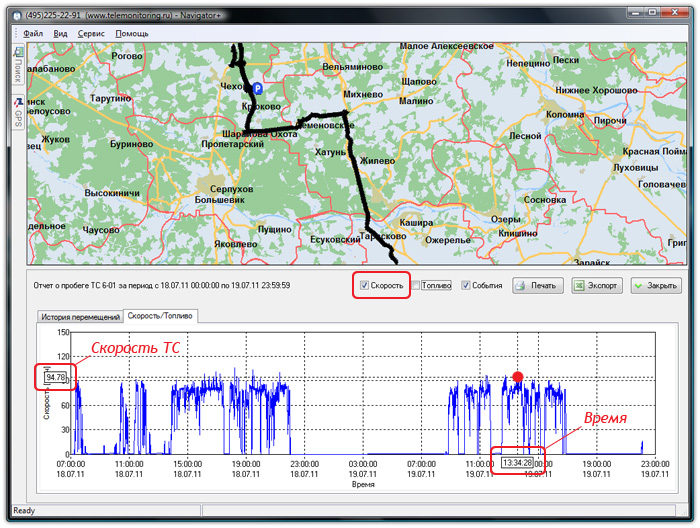Open the Сервис menu
The height and width of the screenshot is (528, 700).
coord(91,34)
